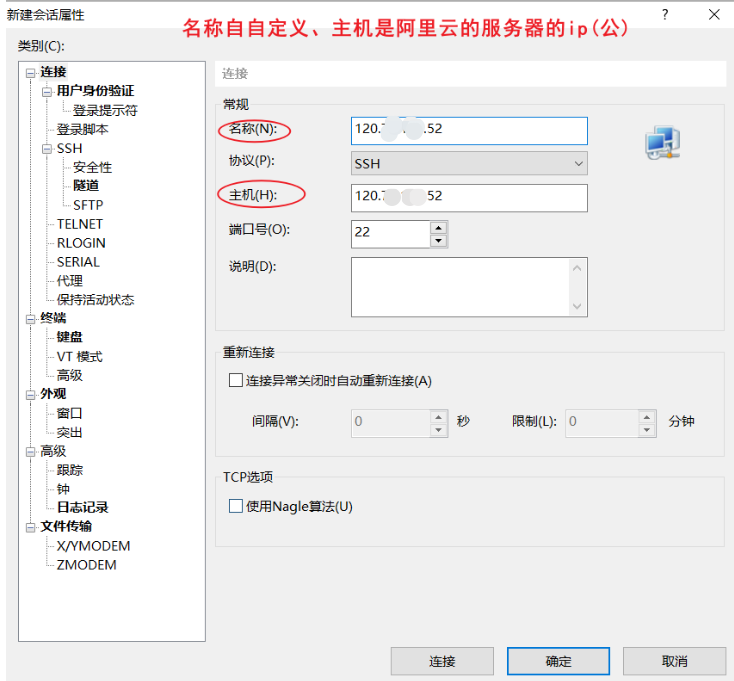Select 跟踪 in the category tree
The height and width of the screenshot is (681, 734).
69,470
